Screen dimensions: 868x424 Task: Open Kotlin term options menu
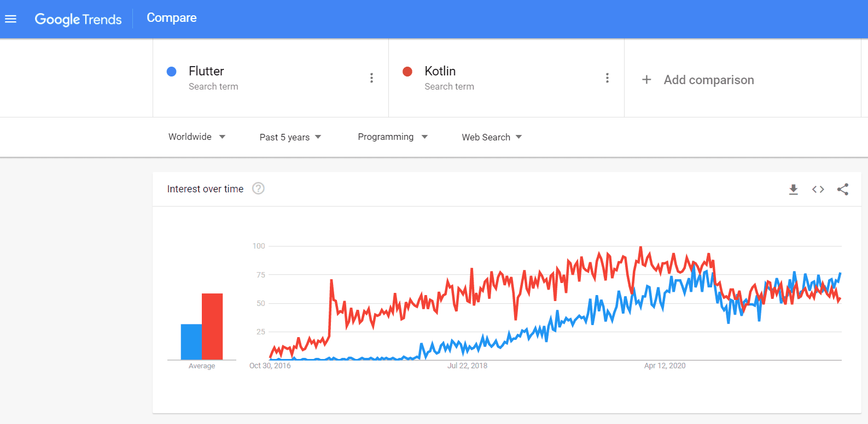pos(607,78)
